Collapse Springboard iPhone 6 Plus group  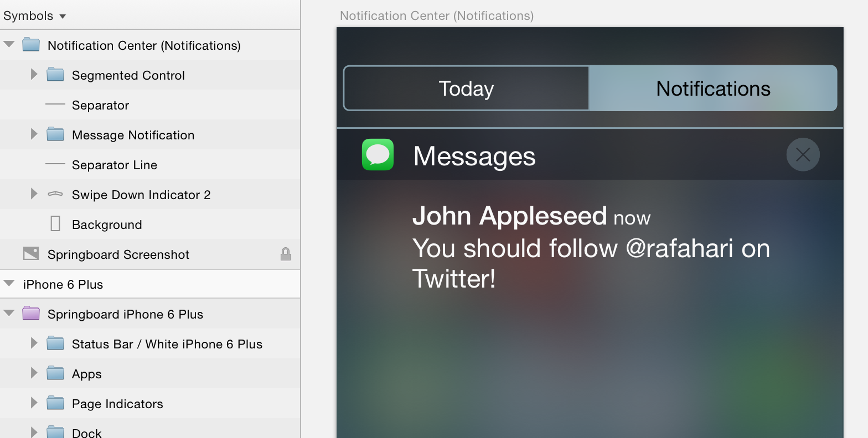(x=9, y=314)
